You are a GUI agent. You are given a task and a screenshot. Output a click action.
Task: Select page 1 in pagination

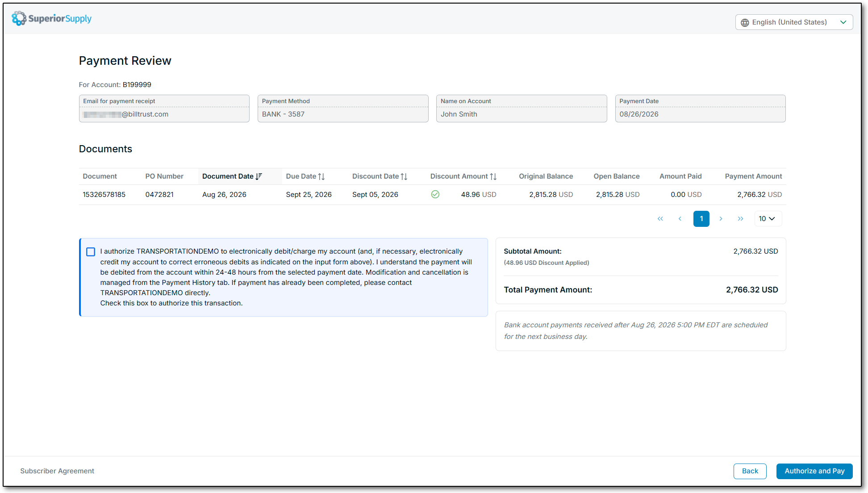[x=701, y=219]
